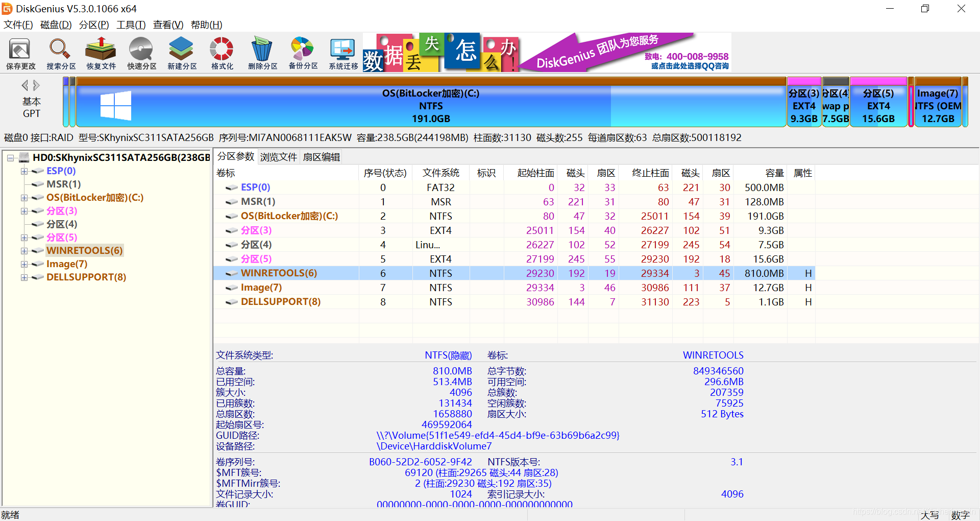Select 分区(4) in the disk tree
The width and height of the screenshot is (980, 521).
62,224
